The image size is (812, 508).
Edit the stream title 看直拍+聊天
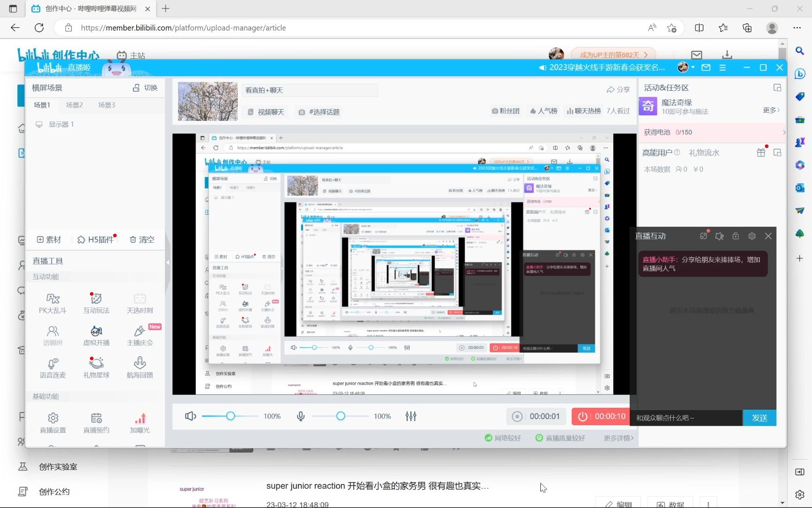click(x=311, y=90)
